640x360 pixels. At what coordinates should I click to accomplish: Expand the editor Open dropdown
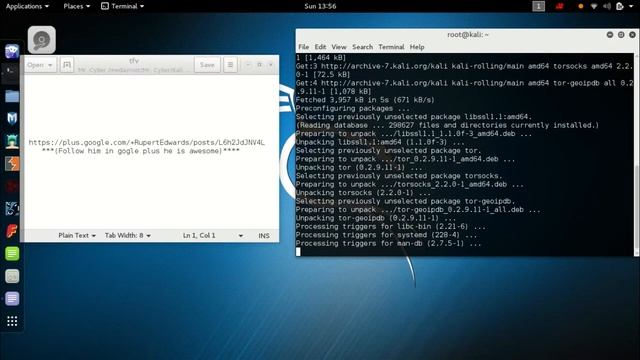pos(40,65)
